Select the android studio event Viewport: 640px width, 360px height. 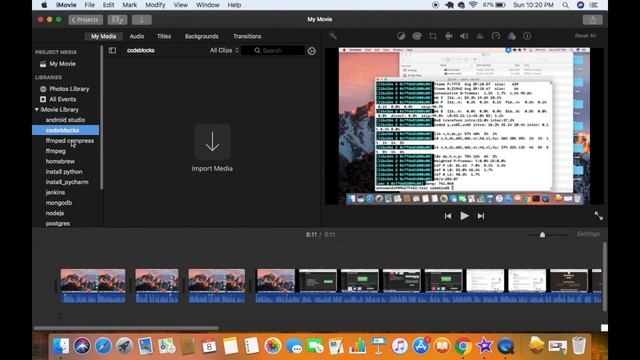[65, 120]
